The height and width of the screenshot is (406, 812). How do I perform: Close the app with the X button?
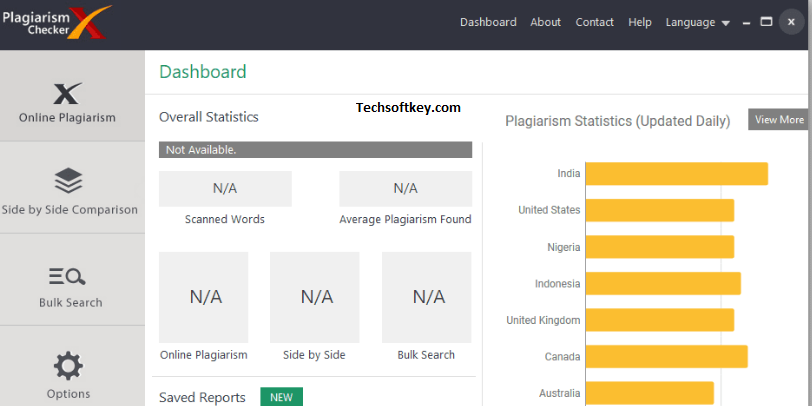[791, 22]
